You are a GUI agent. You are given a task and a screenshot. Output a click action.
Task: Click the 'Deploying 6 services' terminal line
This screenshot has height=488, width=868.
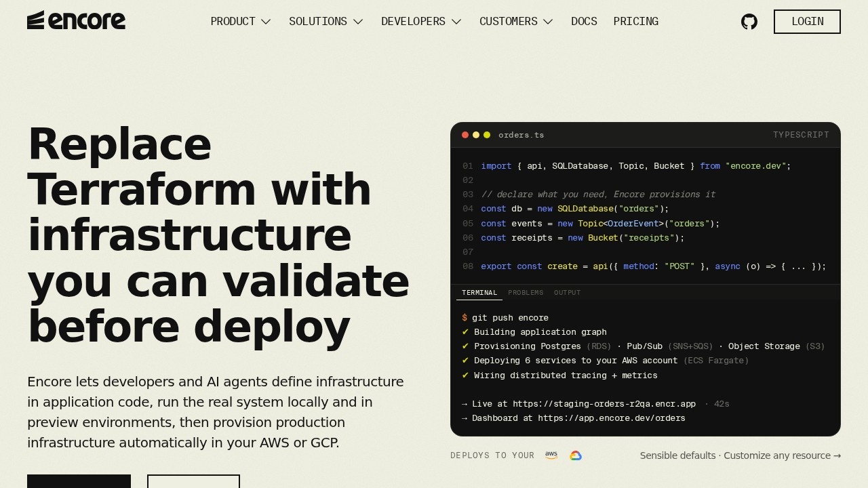[x=606, y=361]
